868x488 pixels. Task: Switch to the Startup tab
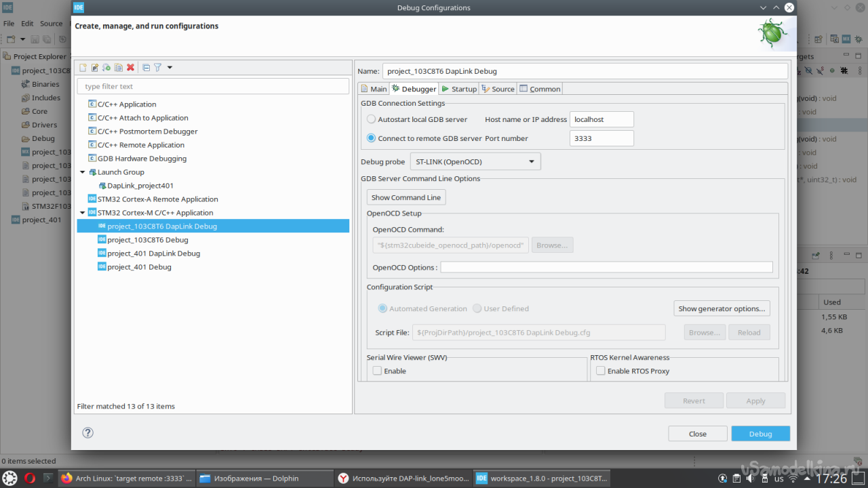459,89
